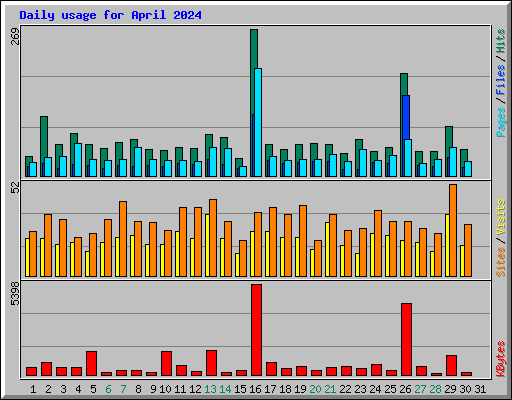Click the orange visits bar for day 29
The height and width of the screenshot is (400, 512).
[453, 230]
